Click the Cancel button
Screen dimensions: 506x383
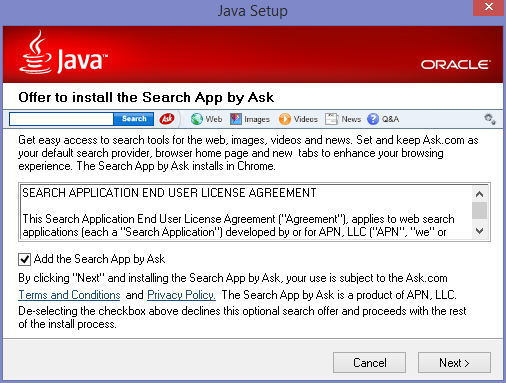click(x=369, y=362)
